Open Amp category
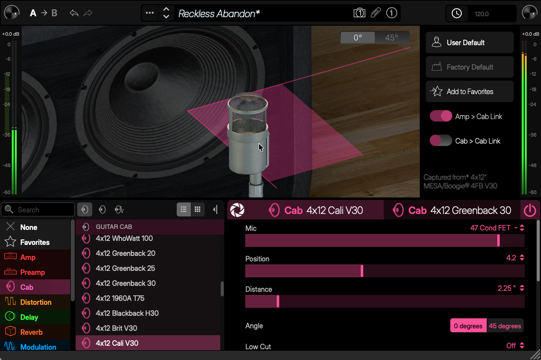 pos(35,257)
